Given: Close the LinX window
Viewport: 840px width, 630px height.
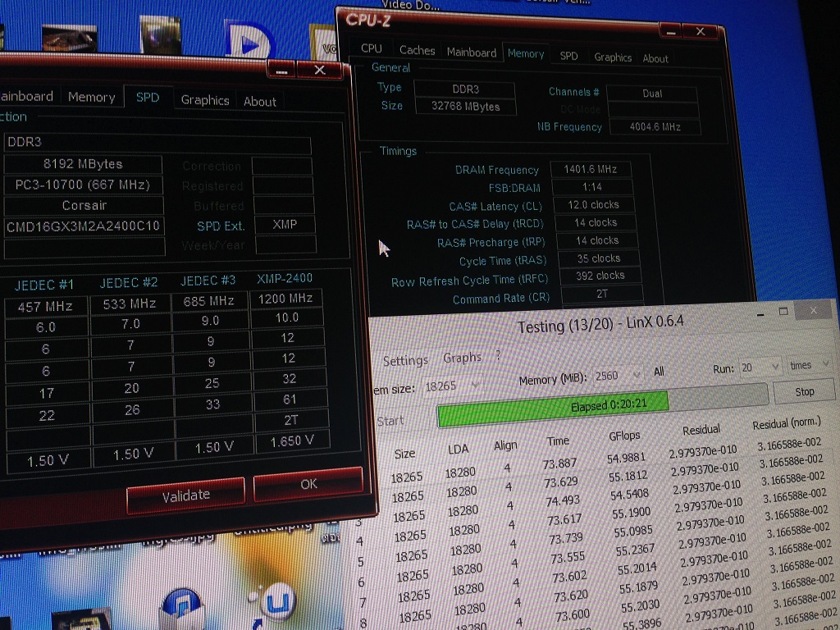Looking at the screenshot, I should [x=813, y=310].
